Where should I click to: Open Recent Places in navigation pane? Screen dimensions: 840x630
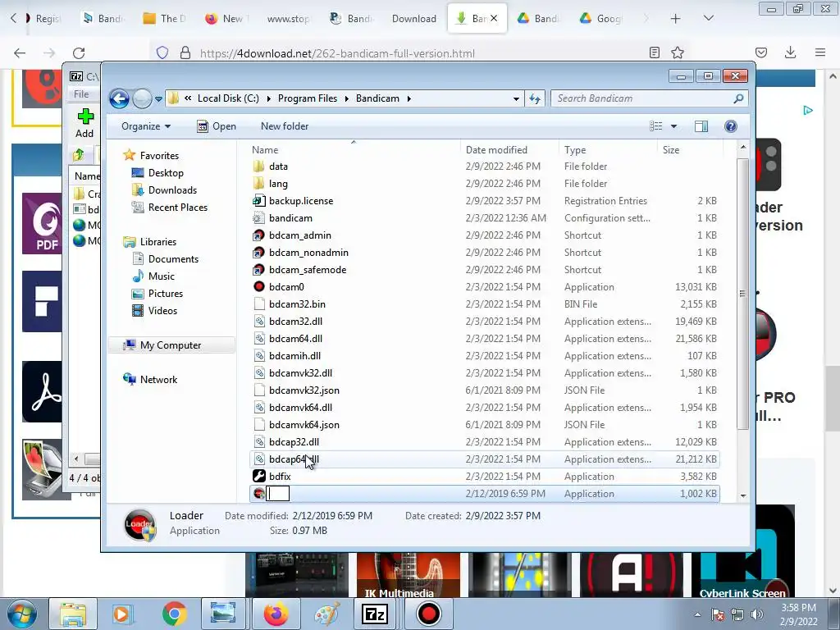[177, 208]
